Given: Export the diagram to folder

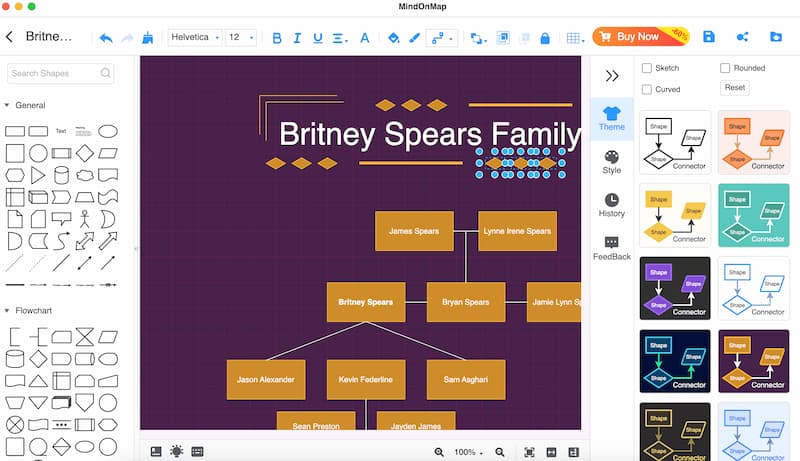Looking at the screenshot, I should (x=776, y=37).
